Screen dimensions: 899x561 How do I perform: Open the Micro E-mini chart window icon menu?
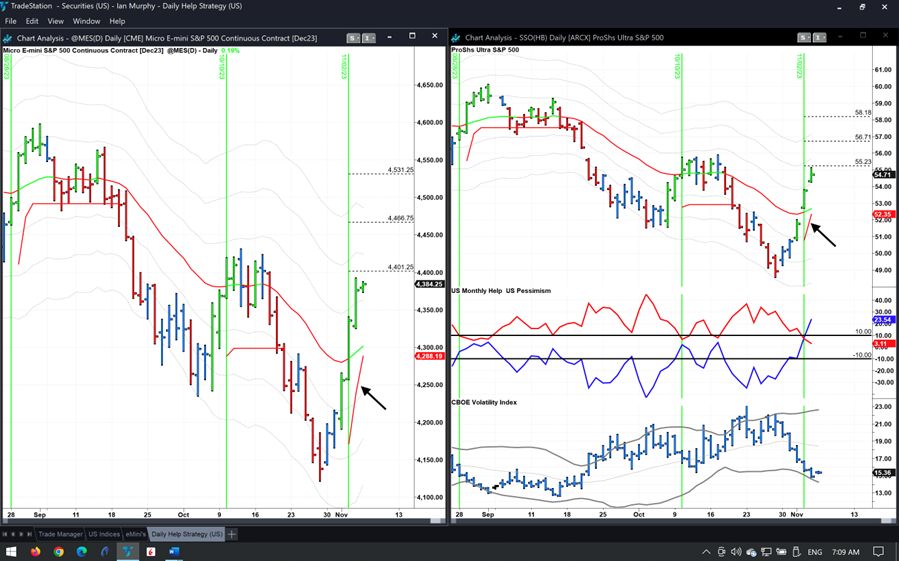click(8, 38)
